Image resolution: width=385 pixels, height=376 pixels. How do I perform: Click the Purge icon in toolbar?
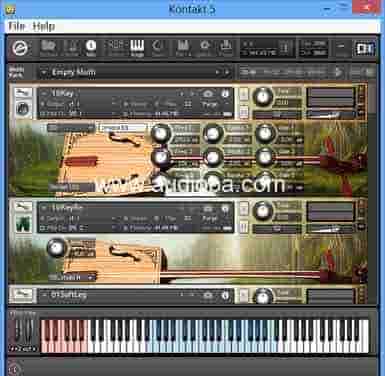pyautogui.click(x=226, y=48)
